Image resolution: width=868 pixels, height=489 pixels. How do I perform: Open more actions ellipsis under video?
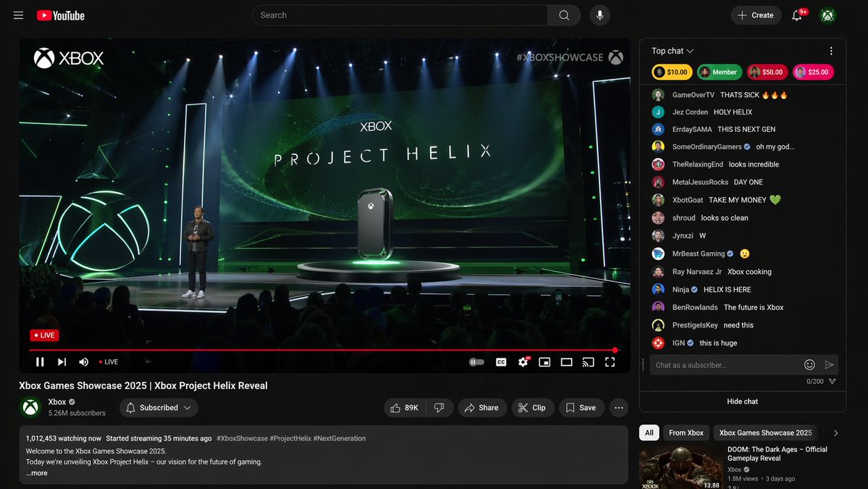tap(619, 408)
